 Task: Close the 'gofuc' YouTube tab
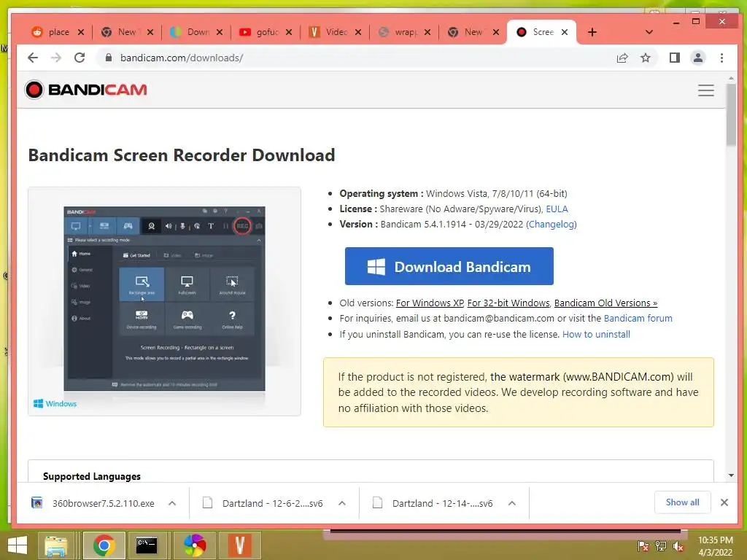click(289, 32)
